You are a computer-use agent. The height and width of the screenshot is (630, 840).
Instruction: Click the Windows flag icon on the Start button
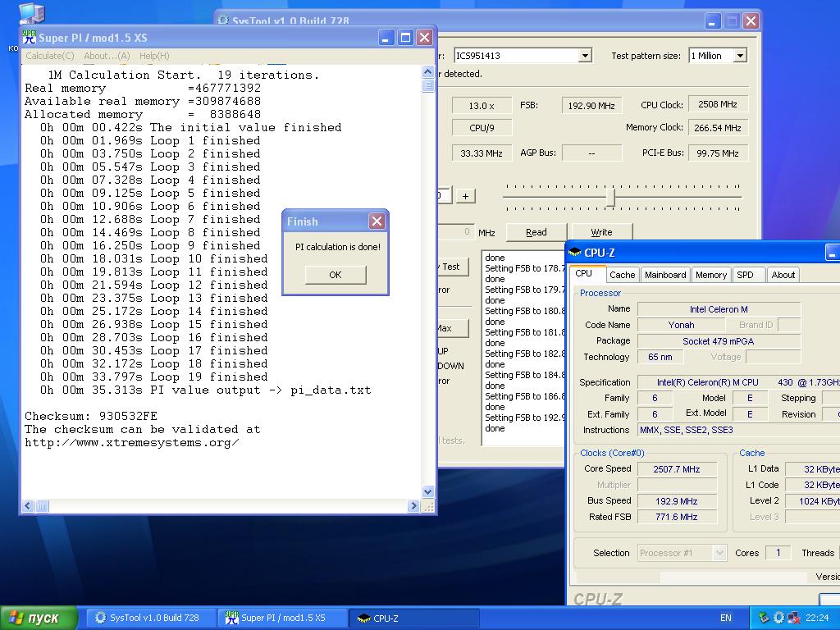[x=16, y=618]
